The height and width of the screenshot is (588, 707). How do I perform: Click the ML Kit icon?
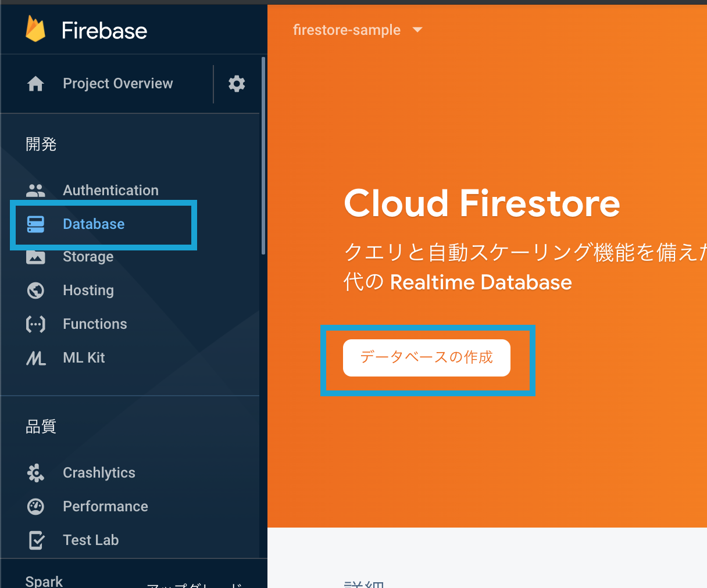[35, 358]
